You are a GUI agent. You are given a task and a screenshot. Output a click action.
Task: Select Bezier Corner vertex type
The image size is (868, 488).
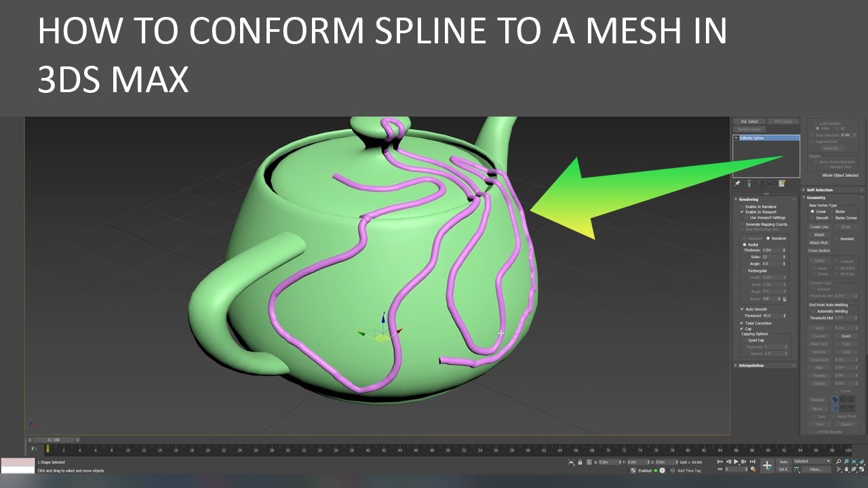[x=831, y=218]
